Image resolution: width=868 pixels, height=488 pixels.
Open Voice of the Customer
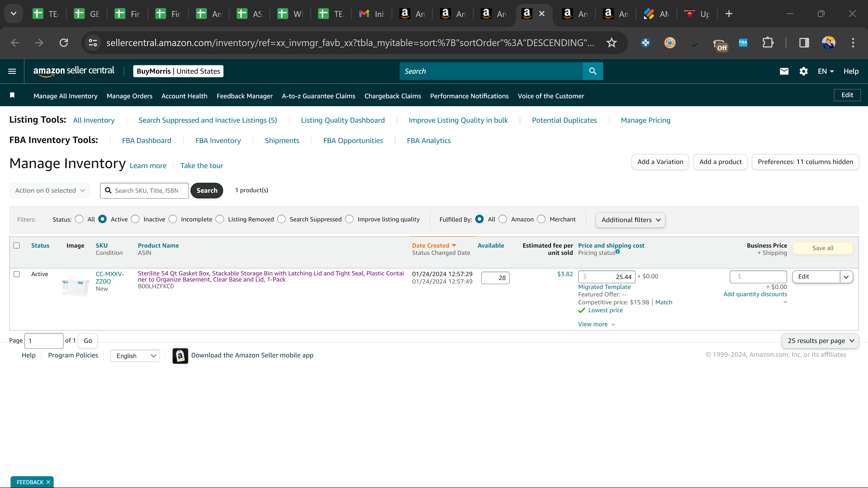point(551,96)
